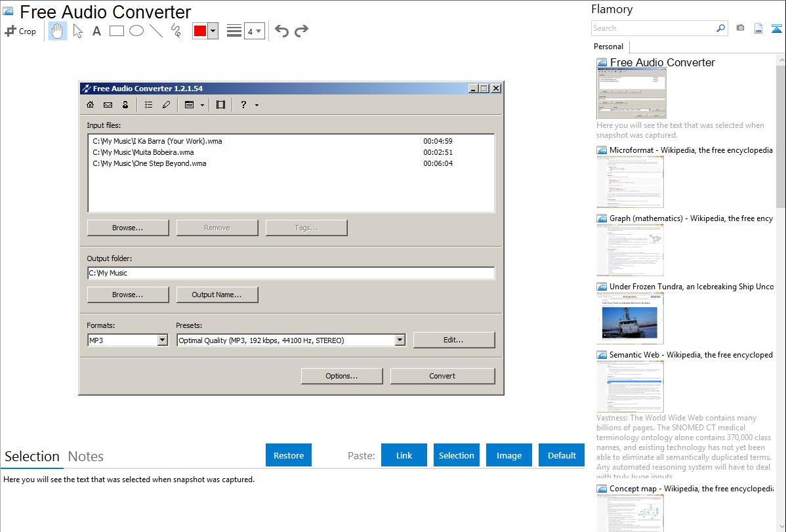Click the Restore button
Screen dimensions: 786x532
pos(289,455)
